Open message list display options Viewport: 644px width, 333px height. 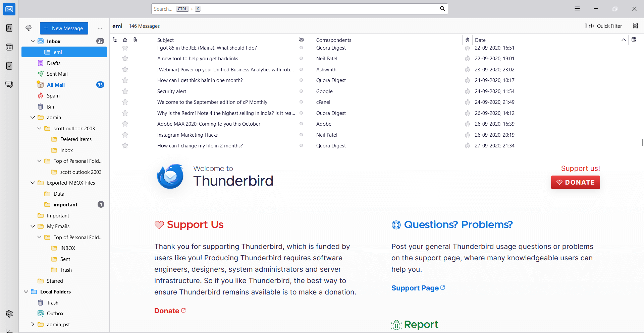pos(635,26)
